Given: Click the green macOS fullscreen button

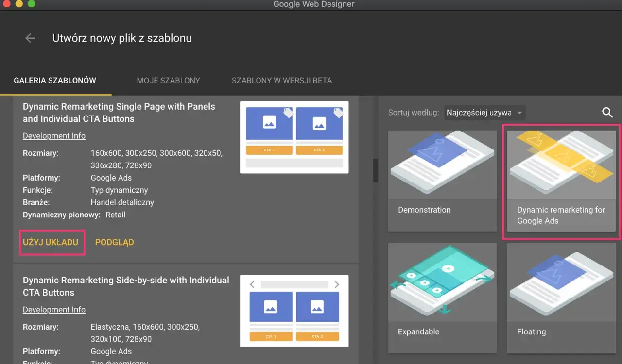Looking at the screenshot, I should (32, 4).
